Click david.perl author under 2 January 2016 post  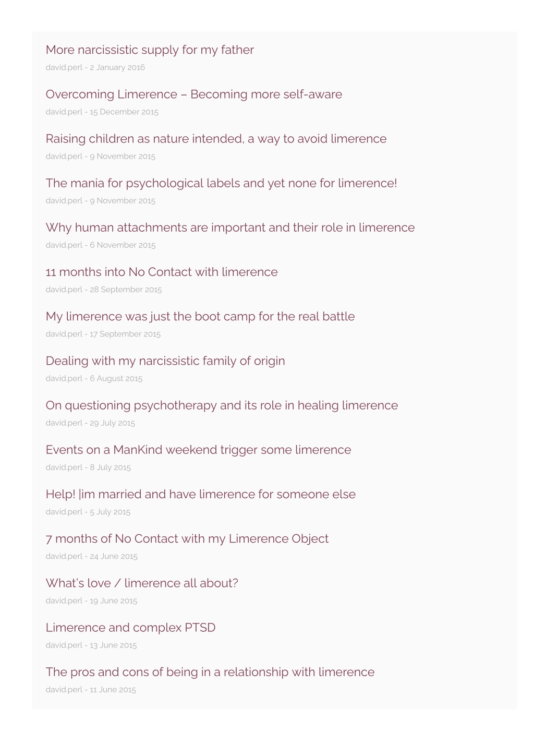point(64,67)
